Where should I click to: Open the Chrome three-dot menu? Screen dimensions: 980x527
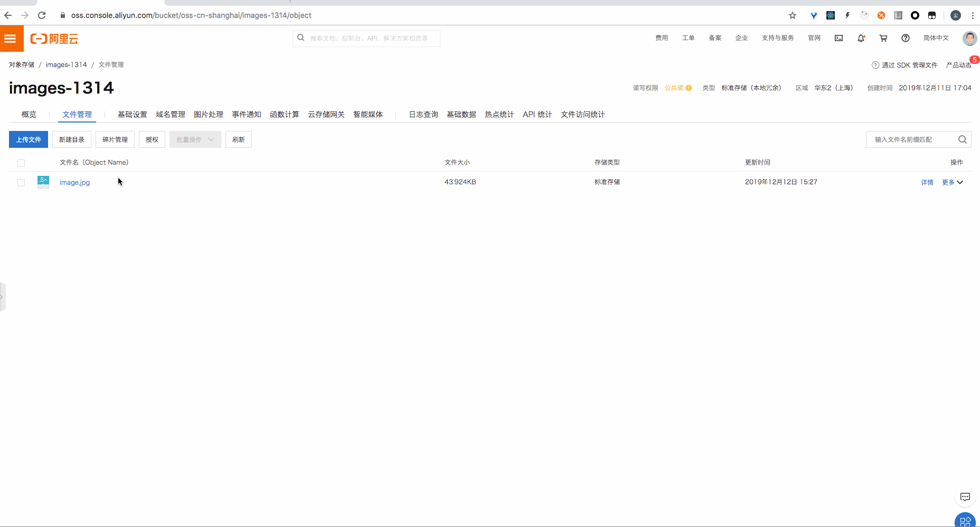[973, 15]
